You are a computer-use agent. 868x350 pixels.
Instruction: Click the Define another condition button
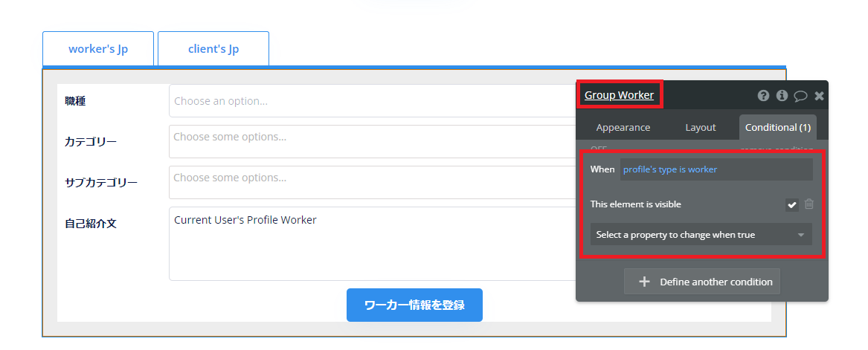[701, 282]
